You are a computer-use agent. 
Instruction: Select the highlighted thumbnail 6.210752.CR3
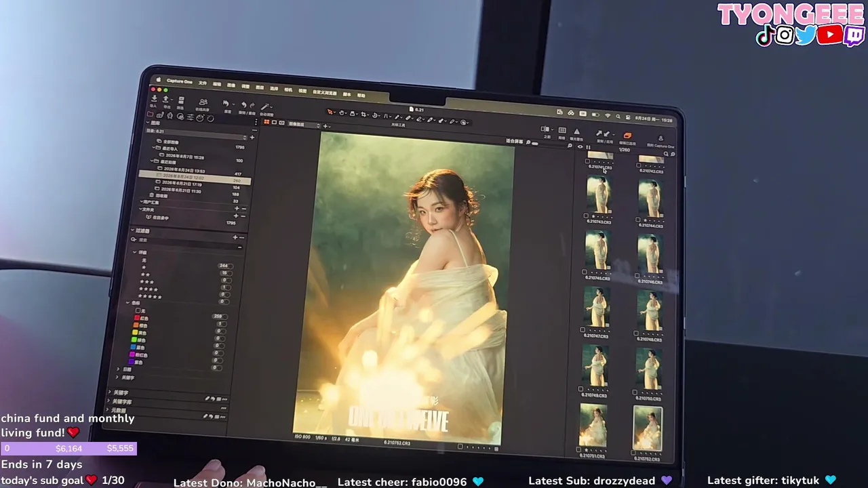(648, 428)
